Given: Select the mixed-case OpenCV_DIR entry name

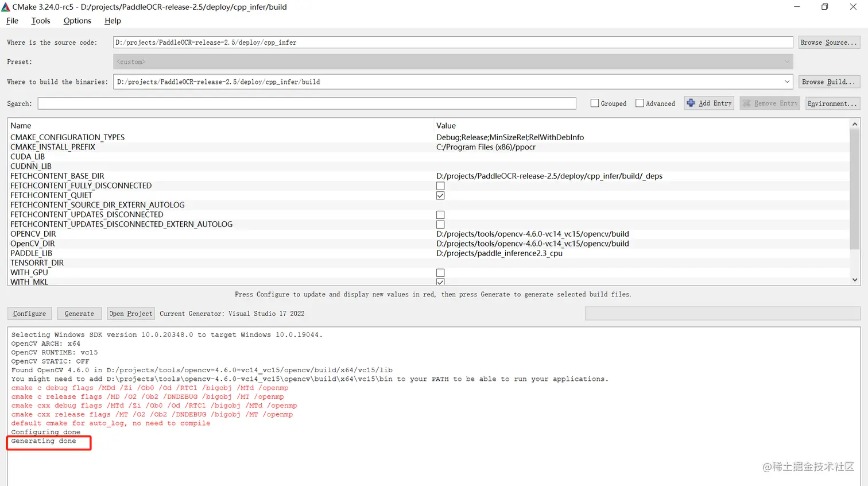Looking at the screenshot, I should pos(33,244).
